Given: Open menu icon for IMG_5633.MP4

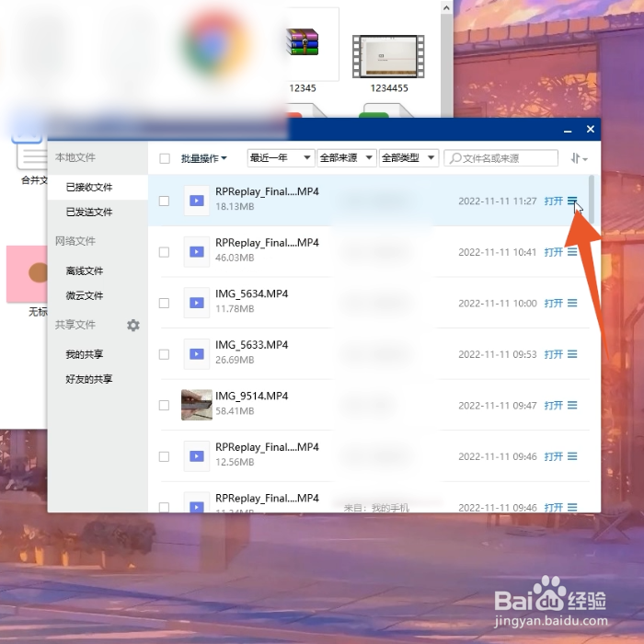Looking at the screenshot, I should [x=572, y=354].
